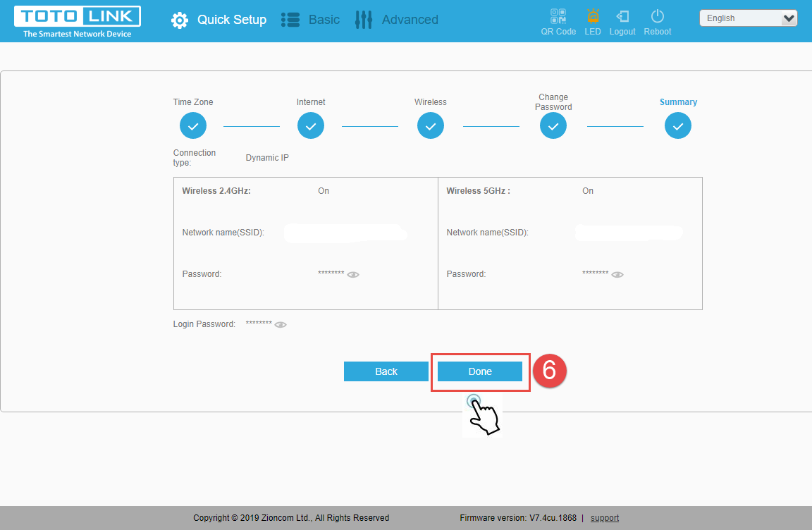Image resolution: width=812 pixels, height=530 pixels.
Task: Show the 5GHz wireless password
Action: click(617, 275)
